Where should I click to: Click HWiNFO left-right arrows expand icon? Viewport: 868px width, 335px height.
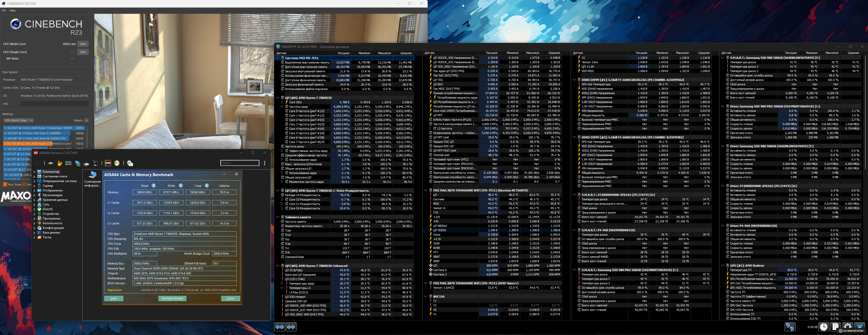point(280,327)
